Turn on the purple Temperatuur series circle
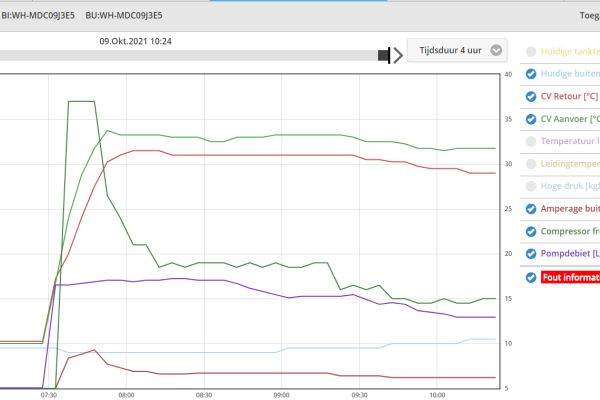The image size is (600, 400). pyautogui.click(x=530, y=141)
